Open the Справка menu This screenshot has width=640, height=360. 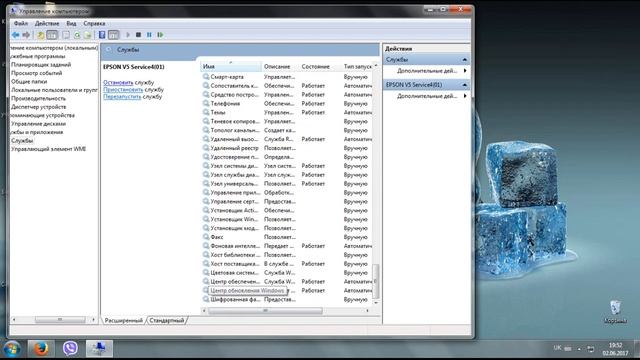click(x=94, y=24)
